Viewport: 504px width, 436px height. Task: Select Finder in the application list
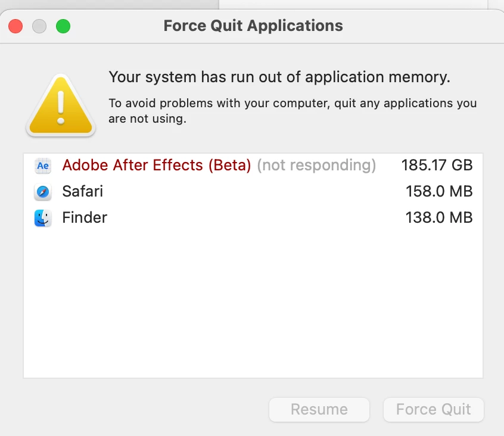[x=85, y=218]
